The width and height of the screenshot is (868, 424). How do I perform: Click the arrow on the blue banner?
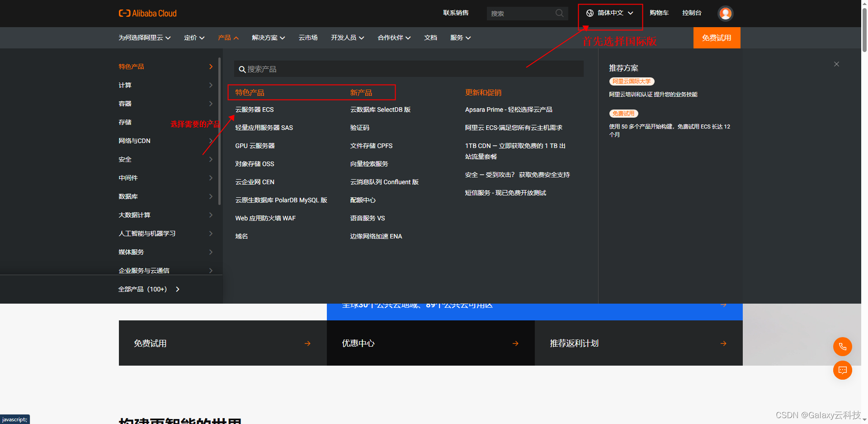(x=723, y=305)
